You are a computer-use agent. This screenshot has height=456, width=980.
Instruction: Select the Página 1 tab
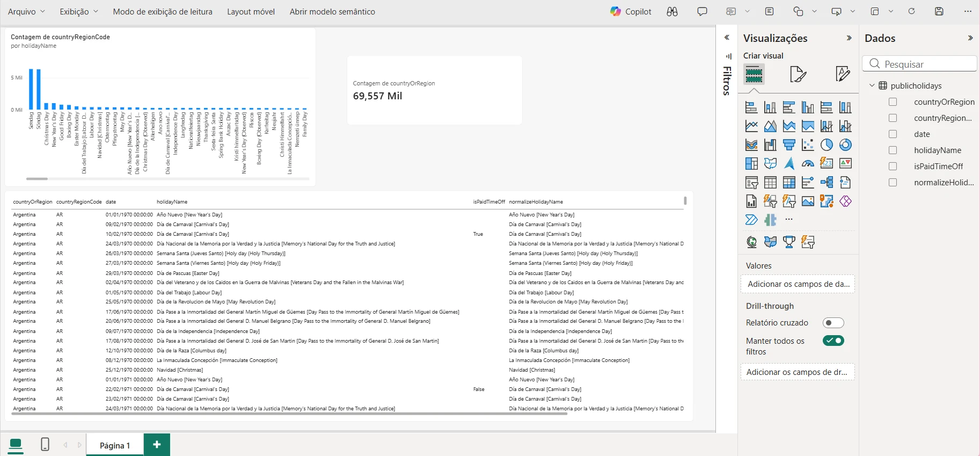pos(115,445)
